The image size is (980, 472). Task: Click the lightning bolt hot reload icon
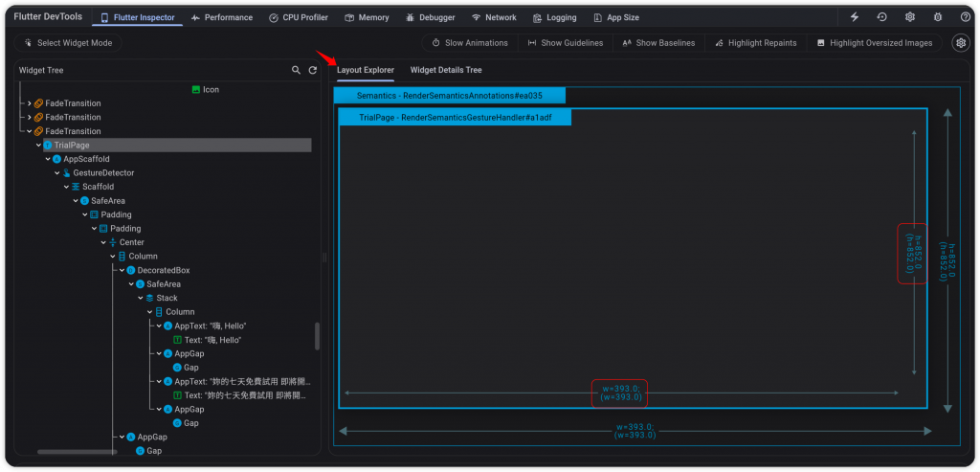(855, 17)
